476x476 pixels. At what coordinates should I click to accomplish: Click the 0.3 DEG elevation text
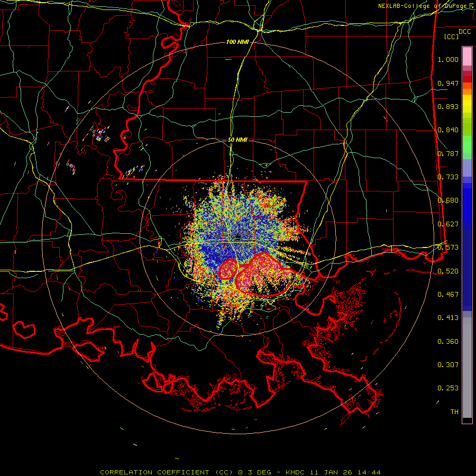pos(254,472)
